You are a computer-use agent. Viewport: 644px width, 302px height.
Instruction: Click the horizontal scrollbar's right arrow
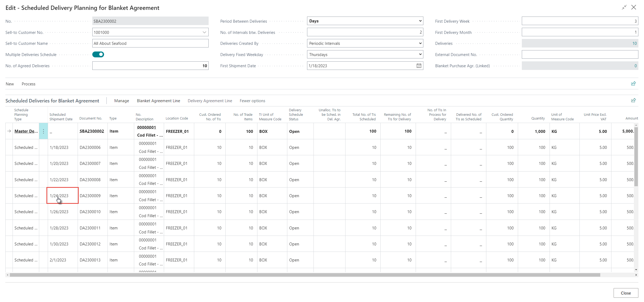pos(636,275)
